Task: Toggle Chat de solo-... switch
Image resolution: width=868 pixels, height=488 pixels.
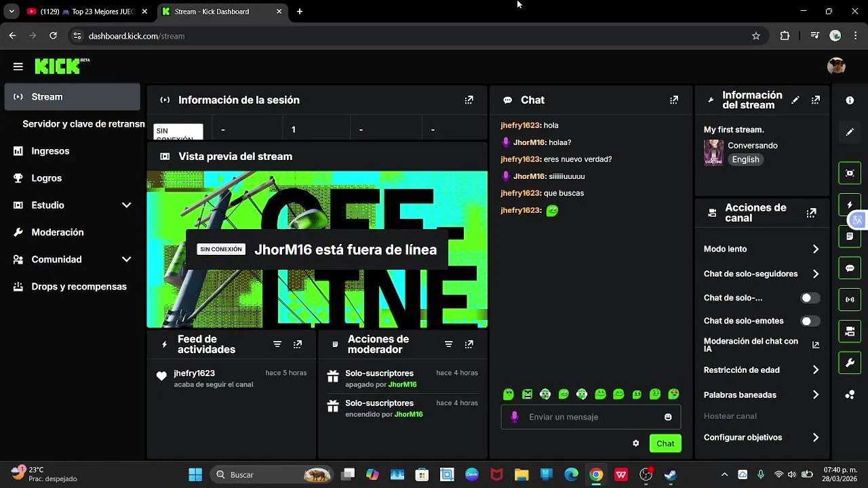Action: click(810, 298)
